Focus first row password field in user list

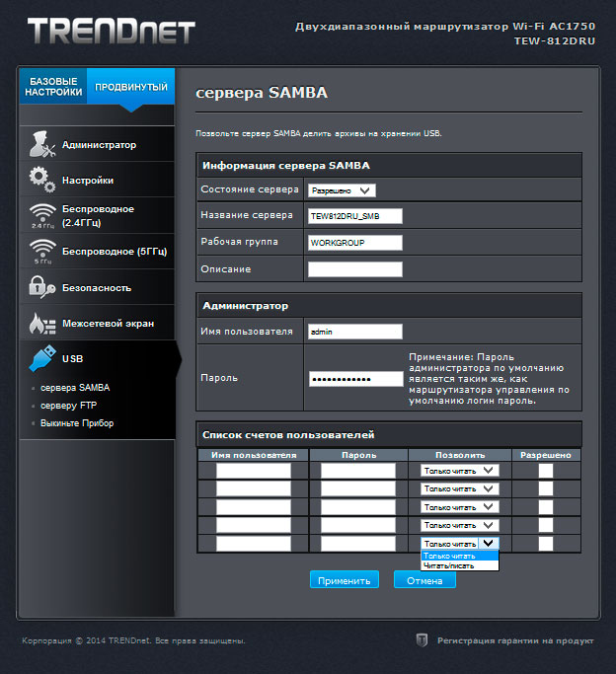click(357, 471)
